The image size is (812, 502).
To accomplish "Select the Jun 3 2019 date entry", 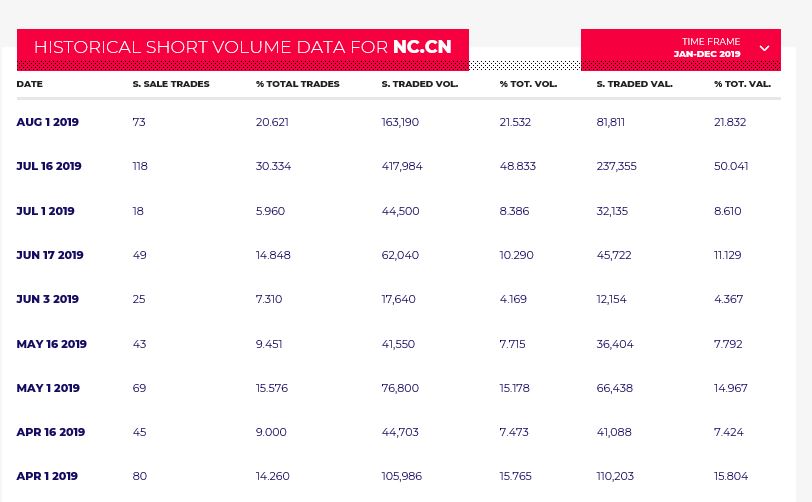I will 47,299.
